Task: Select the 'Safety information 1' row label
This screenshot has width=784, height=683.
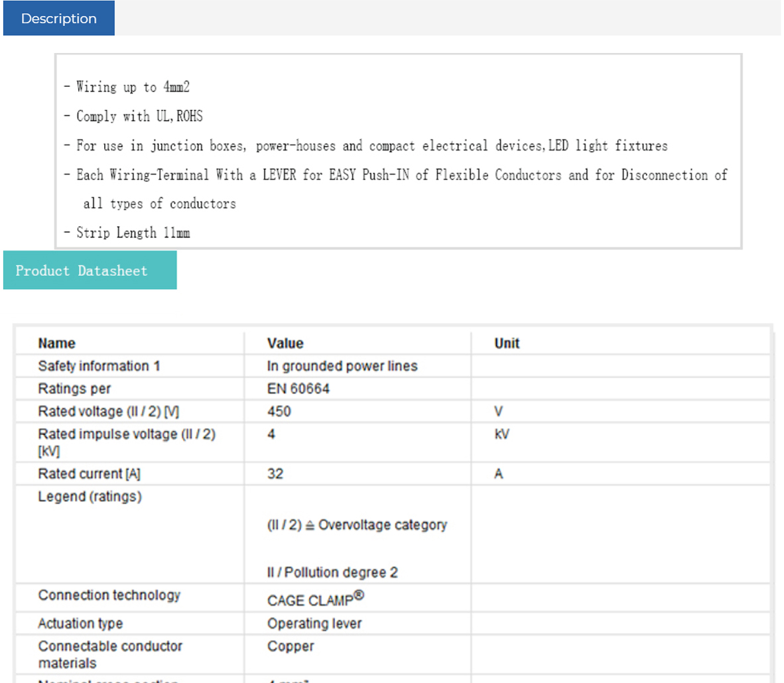Action: tap(99, 366)
